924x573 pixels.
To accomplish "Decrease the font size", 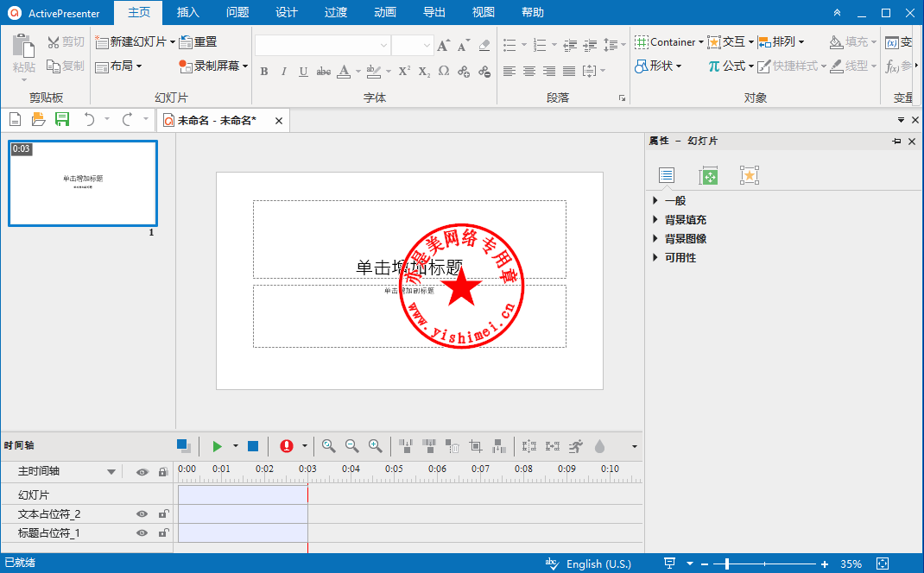I will pyautogui.click(x=464, y=46).
